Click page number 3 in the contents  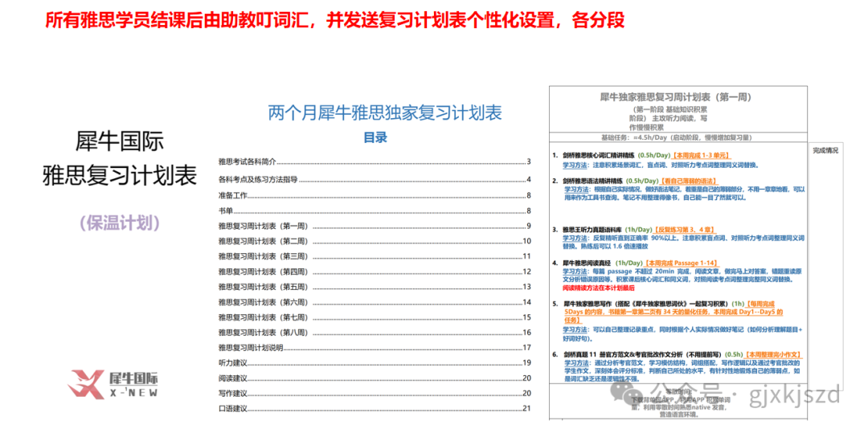coord(529,162)
